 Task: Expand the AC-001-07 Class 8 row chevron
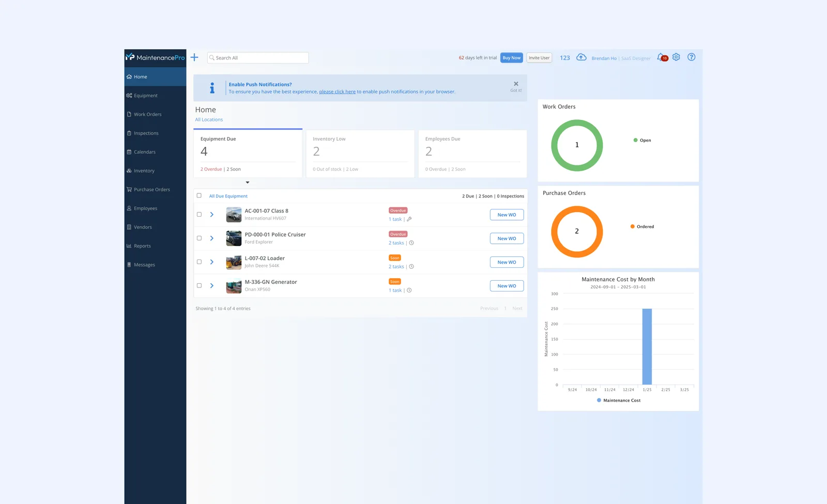(x=212, y=215)
